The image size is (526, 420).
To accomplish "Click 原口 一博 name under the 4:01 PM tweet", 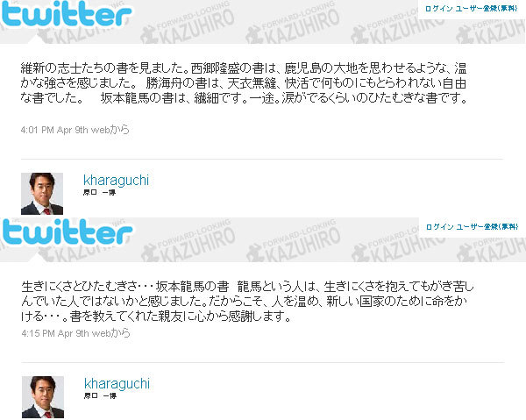I will [x=99, y=192].
